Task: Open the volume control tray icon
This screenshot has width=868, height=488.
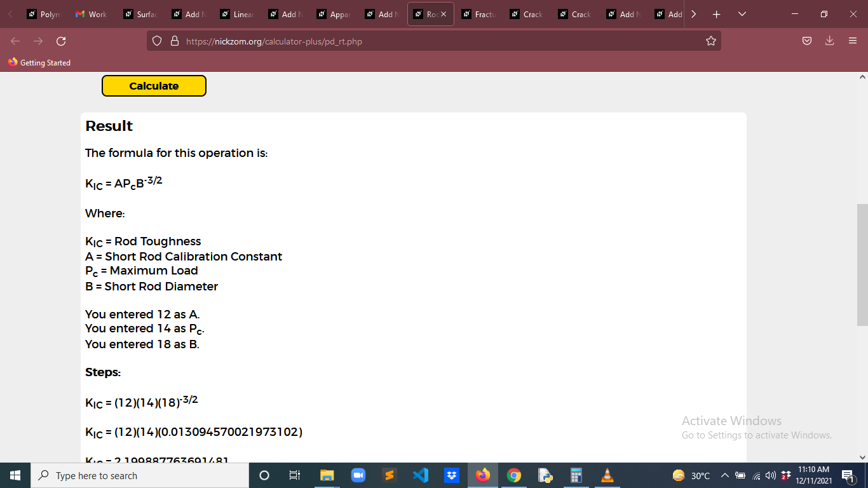Action: pyautogui.click(x=771, y=475)
